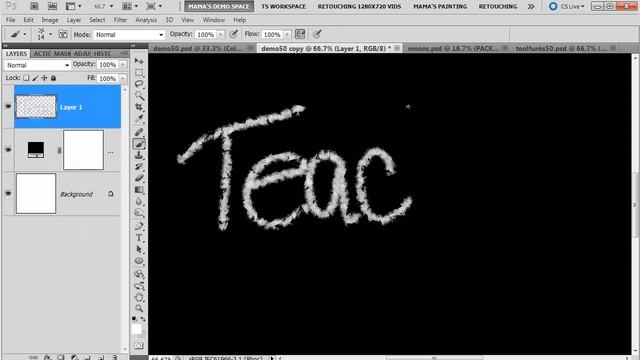Open layer Opacity slider arrow
The width and height of the screenshot is (640, 360).
(122, 65)
